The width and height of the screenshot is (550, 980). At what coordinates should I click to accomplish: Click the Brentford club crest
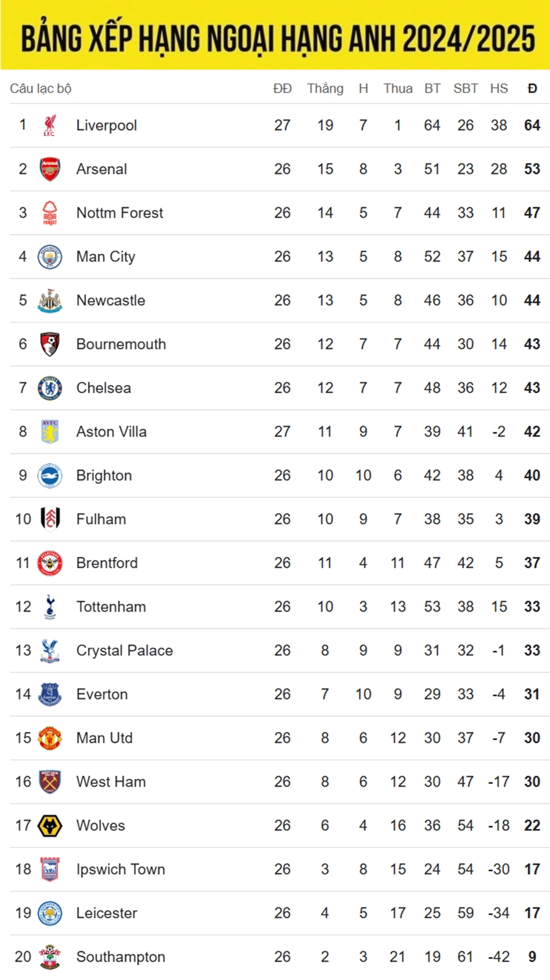click(50, 563)
